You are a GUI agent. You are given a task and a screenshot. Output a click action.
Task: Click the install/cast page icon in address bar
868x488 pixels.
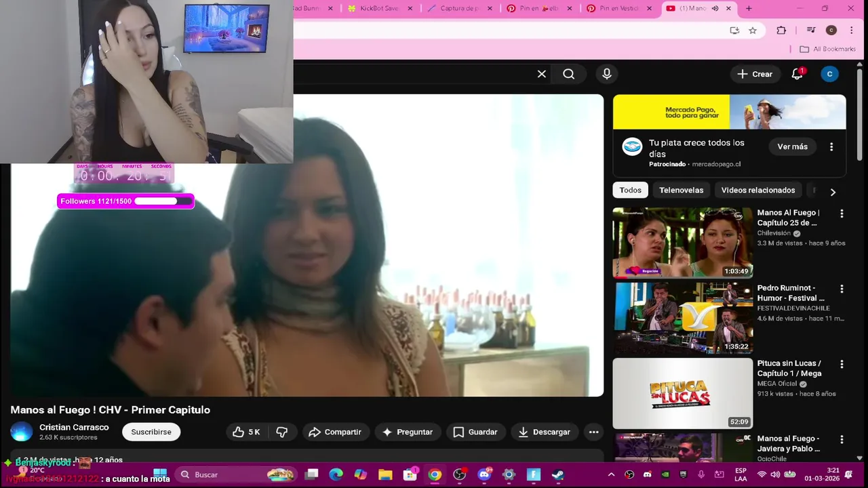[734, 30]
